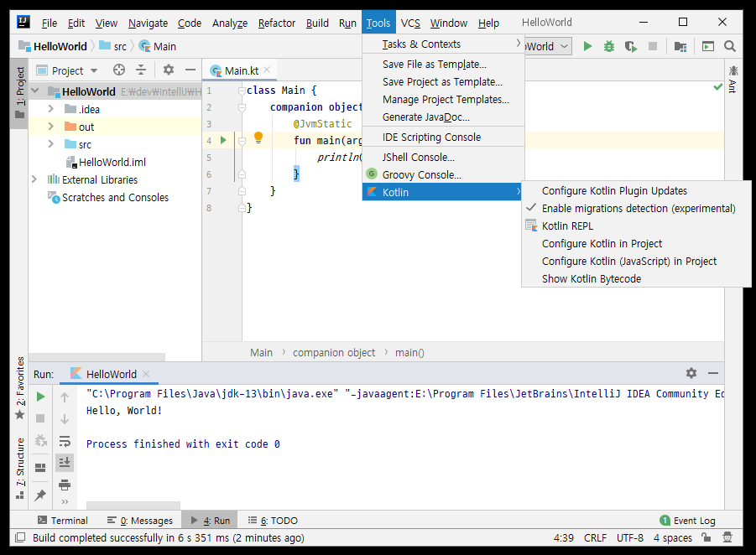Click the restore layout icon in the Run panel
756x555 pixels.
(x=40, y=468)
